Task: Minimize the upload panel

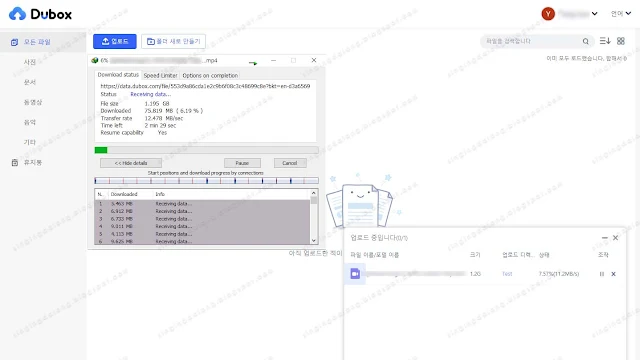Action: (x=604, y=238)
